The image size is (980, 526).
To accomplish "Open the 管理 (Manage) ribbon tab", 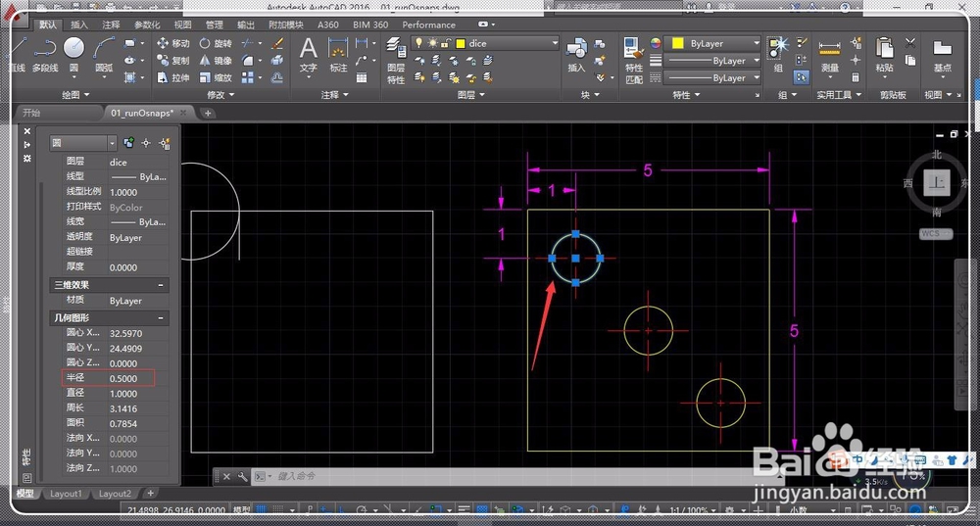I will [x=215, y=25].
